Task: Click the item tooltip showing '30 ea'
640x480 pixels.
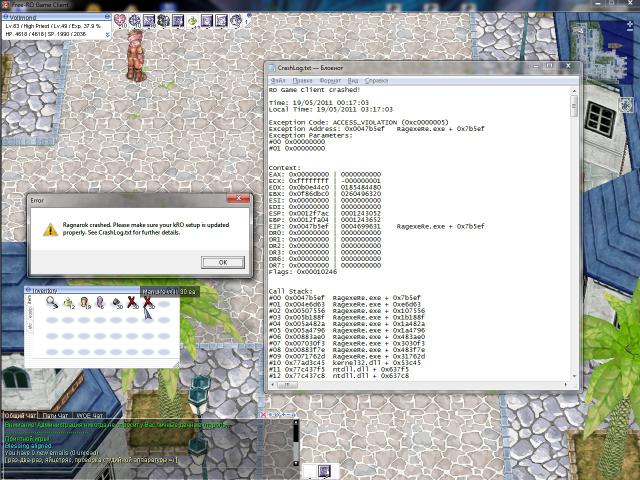Action: point(170,291)
